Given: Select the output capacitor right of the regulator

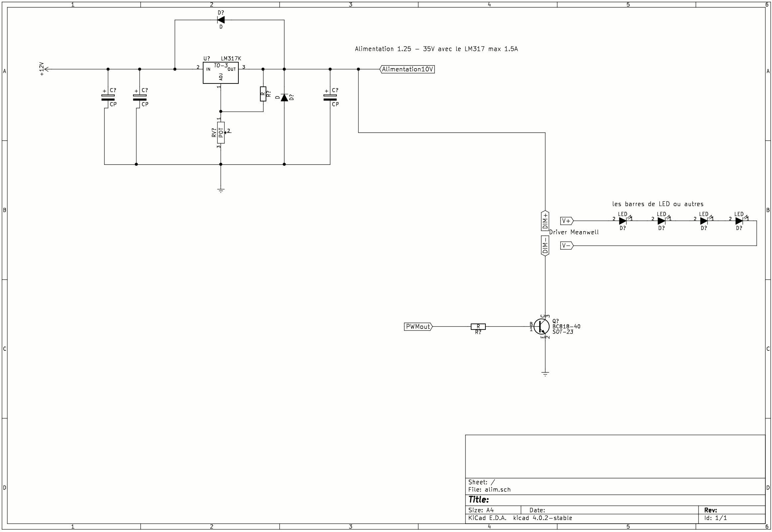Looking at the screenshot, I should point(330,97).
